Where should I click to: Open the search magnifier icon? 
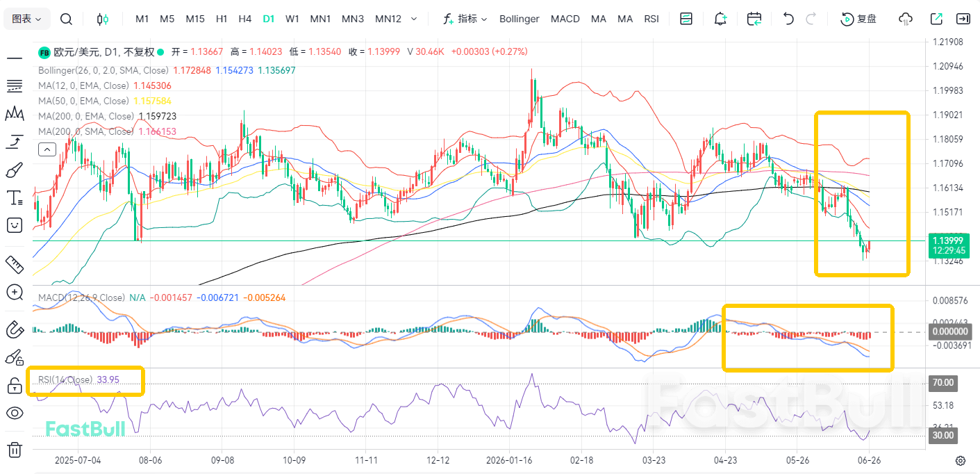pyautogui.click(x=66, y=19)
